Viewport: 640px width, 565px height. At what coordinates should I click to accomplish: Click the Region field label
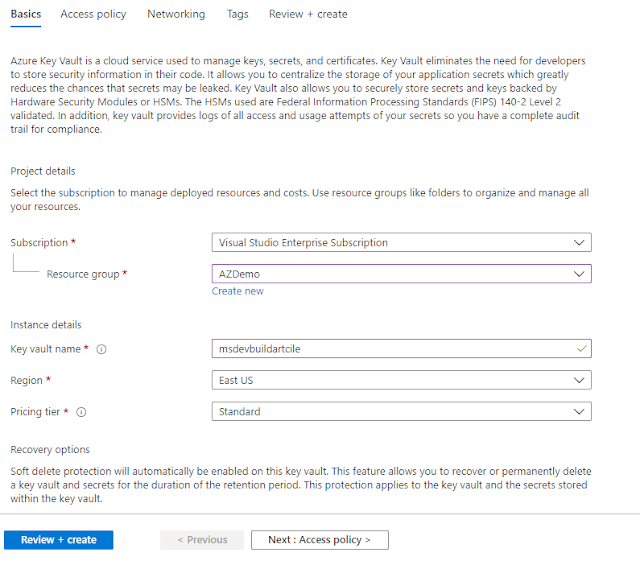pyautogui.click(x=27, y=381)
